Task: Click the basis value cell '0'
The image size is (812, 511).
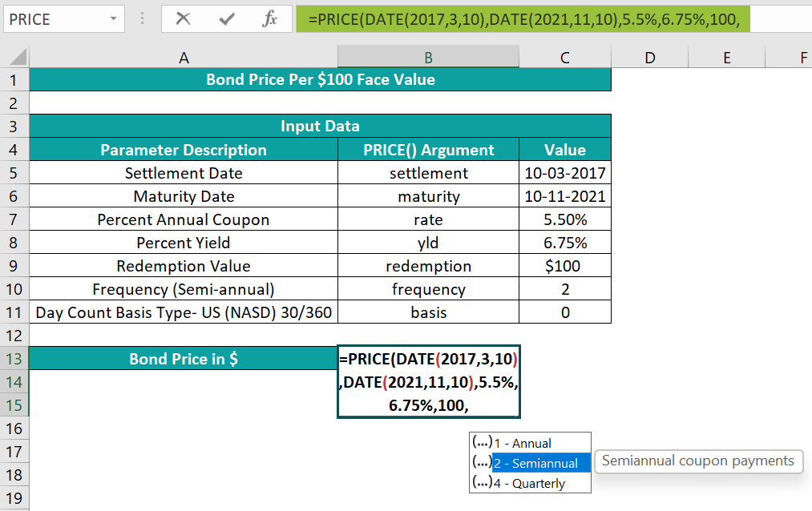Action: coord(565,312)
